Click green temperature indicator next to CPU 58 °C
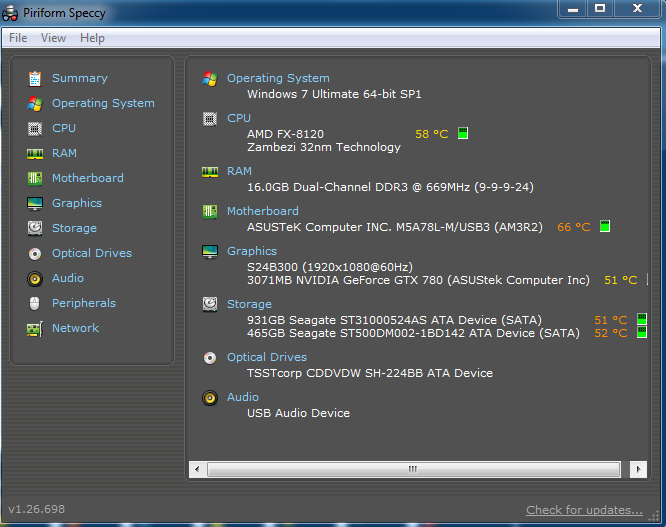Screen dimensions: 666x527 pyautogui.click(x=463, y=133)
